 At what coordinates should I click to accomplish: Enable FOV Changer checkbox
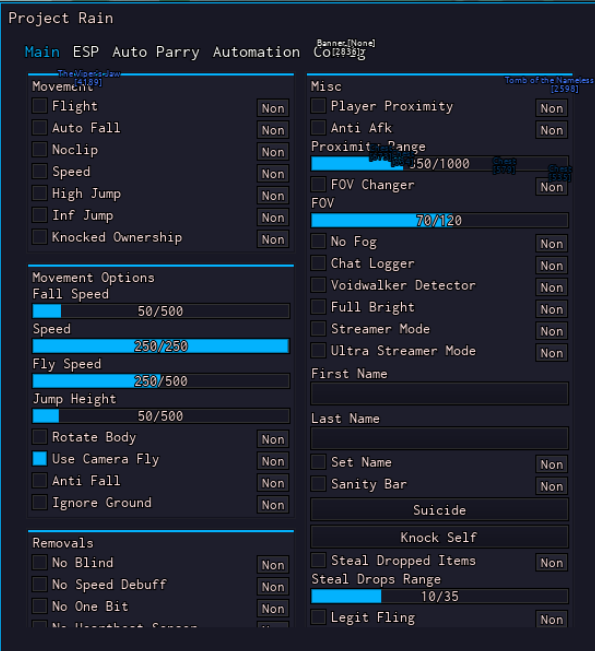click(318, 184)
